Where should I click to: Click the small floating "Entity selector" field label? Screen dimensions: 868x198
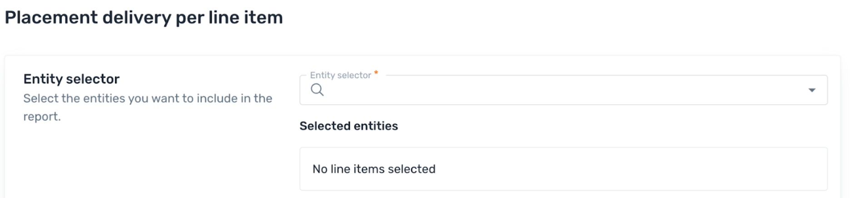click(340, 75)
